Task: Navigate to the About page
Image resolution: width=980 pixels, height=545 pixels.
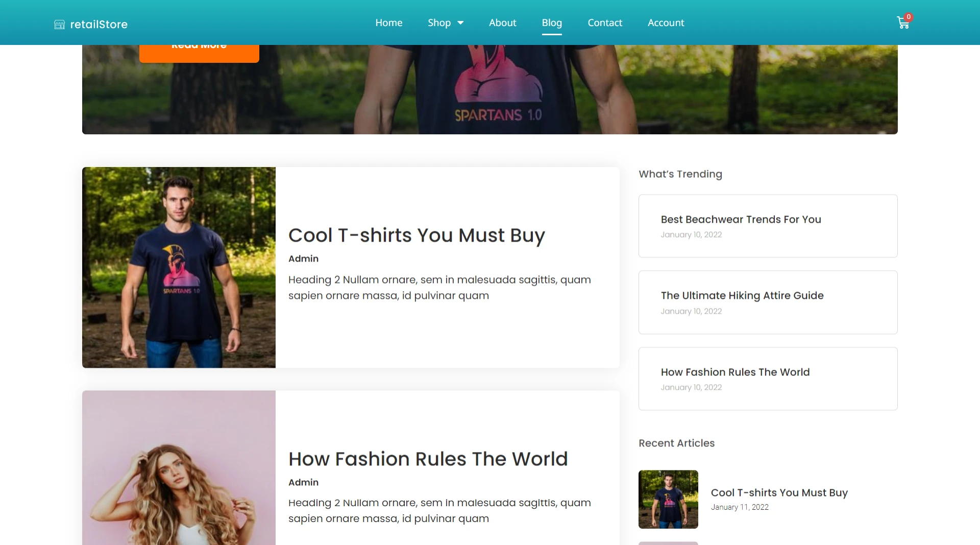Action: (x=502, y=22)
